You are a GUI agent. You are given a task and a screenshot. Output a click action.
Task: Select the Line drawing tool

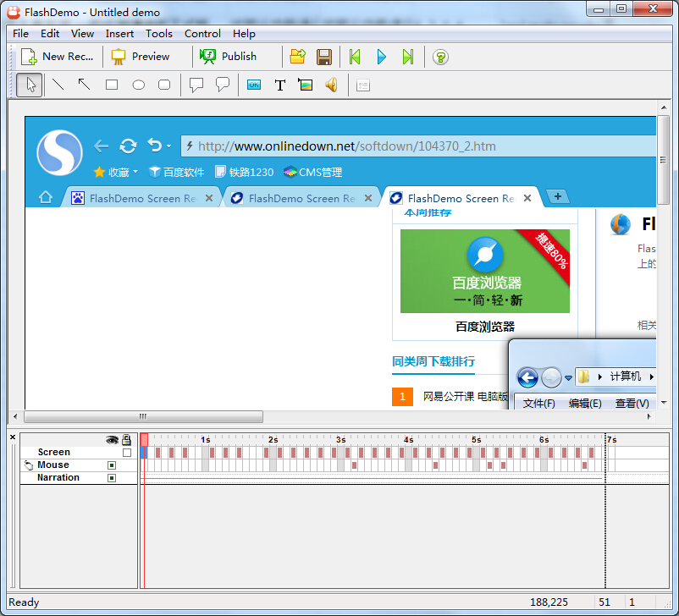tap(58, 85)
